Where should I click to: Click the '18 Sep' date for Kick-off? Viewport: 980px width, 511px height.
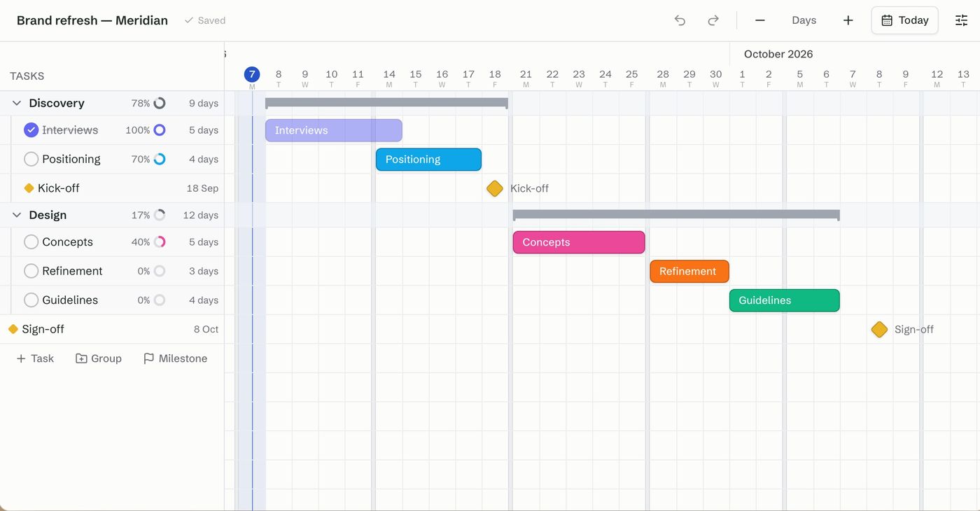coord(202,188)
